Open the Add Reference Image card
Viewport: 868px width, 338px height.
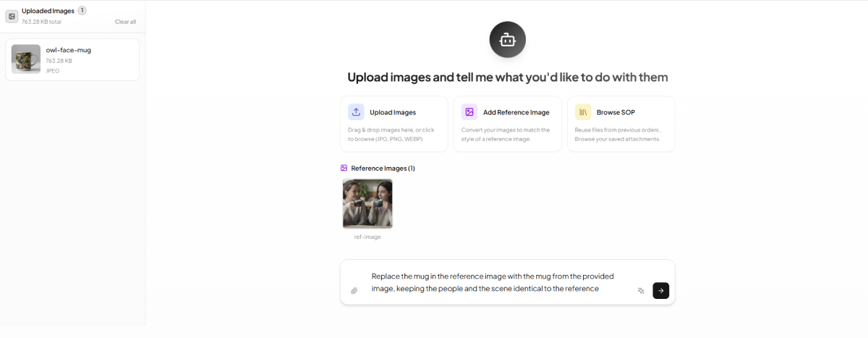click(x=508, y=124)
